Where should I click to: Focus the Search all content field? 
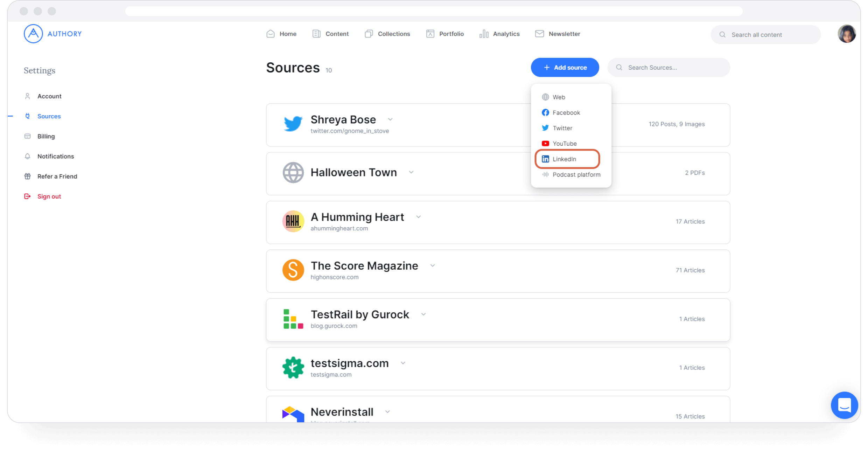765,34
